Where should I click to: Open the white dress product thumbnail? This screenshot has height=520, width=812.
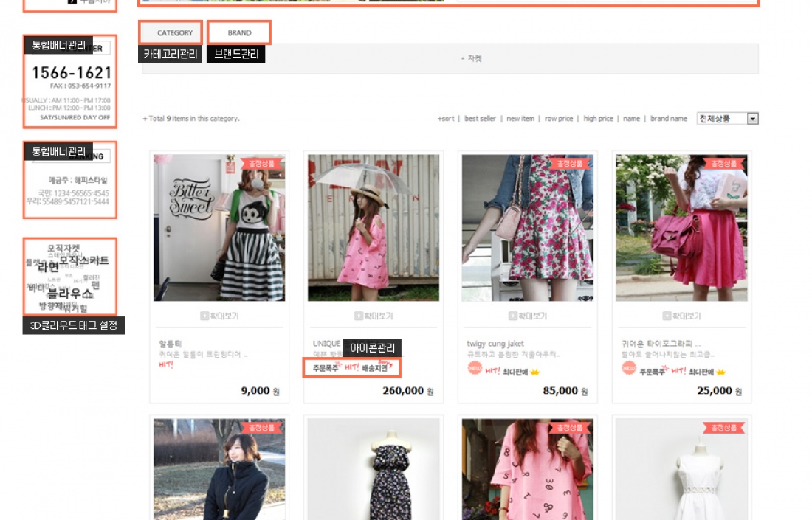pyautogui.click(x=681, y=469)
